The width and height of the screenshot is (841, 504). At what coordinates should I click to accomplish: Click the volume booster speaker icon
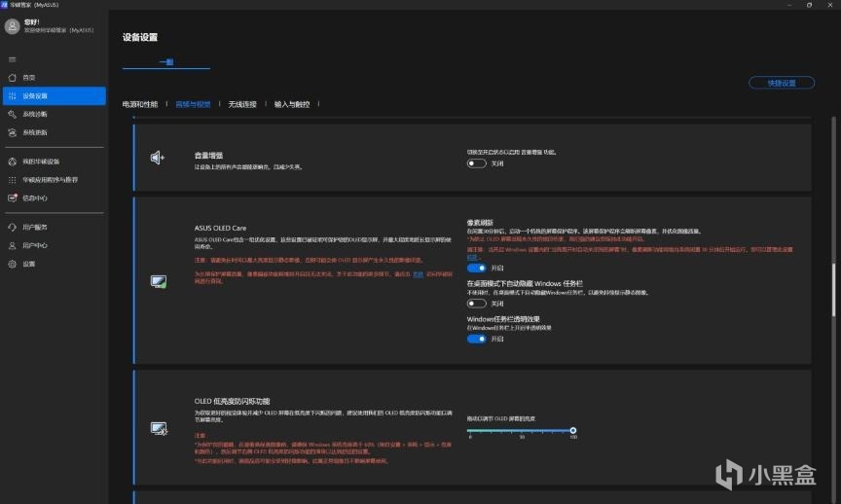157,158
